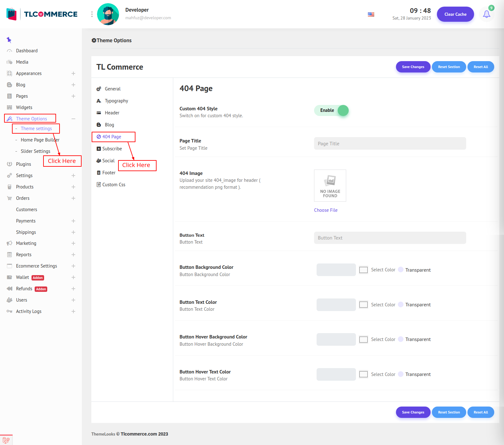The image size is (504, 445).
Task: Click the pin icon atop the sidebar
Action: coord(9,40)
